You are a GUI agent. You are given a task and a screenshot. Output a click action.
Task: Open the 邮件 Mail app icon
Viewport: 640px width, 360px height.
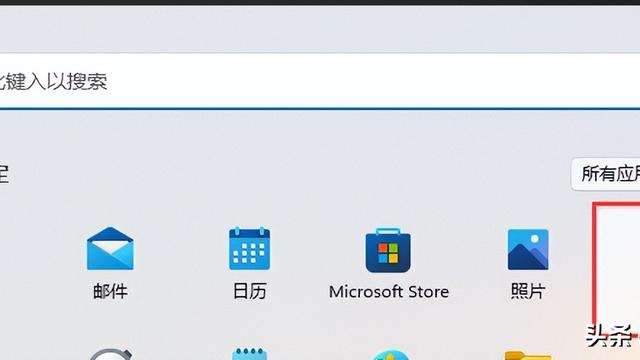click(110, 249)
